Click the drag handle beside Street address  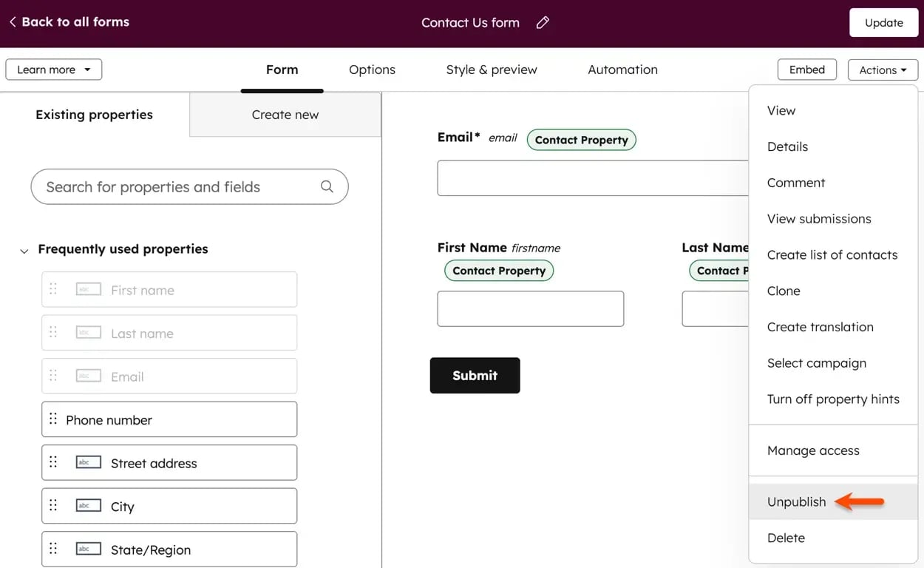(x=52, y=461)
